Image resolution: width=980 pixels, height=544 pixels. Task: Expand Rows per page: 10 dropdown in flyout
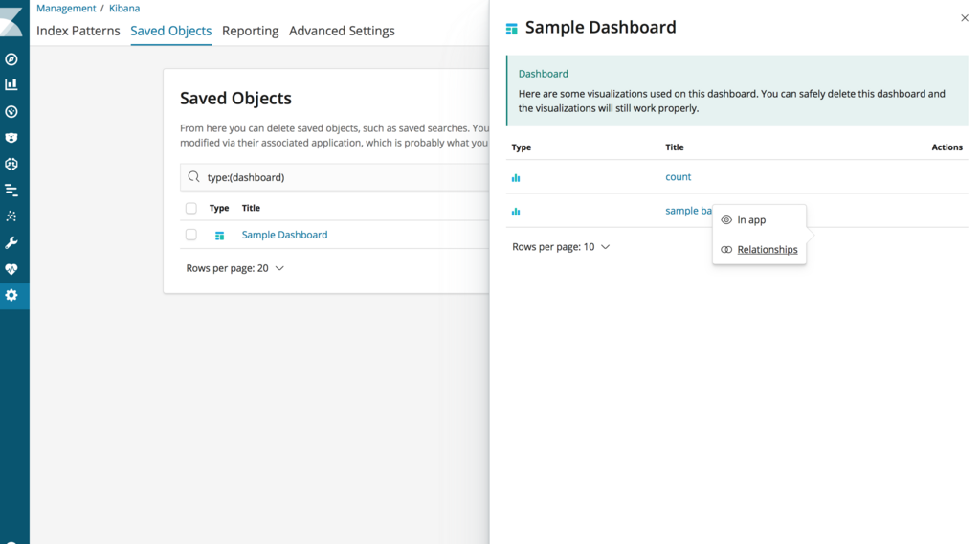click(561, 247)
